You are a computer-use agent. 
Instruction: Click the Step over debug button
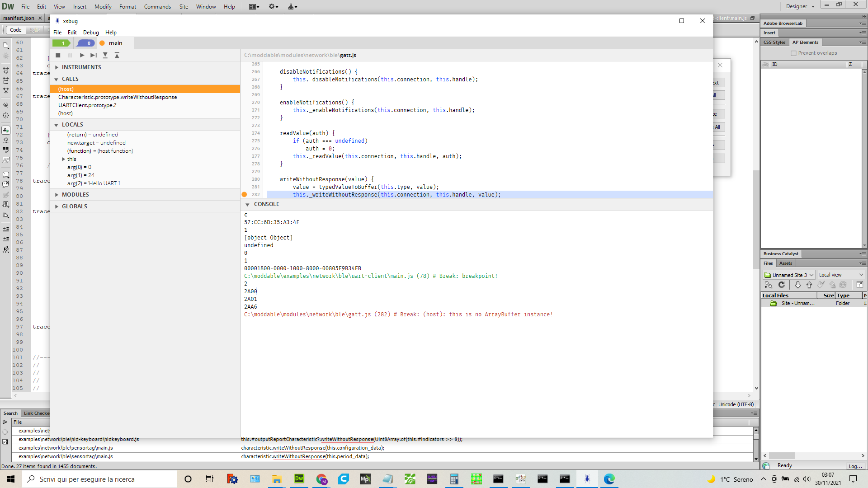[93, 55]
